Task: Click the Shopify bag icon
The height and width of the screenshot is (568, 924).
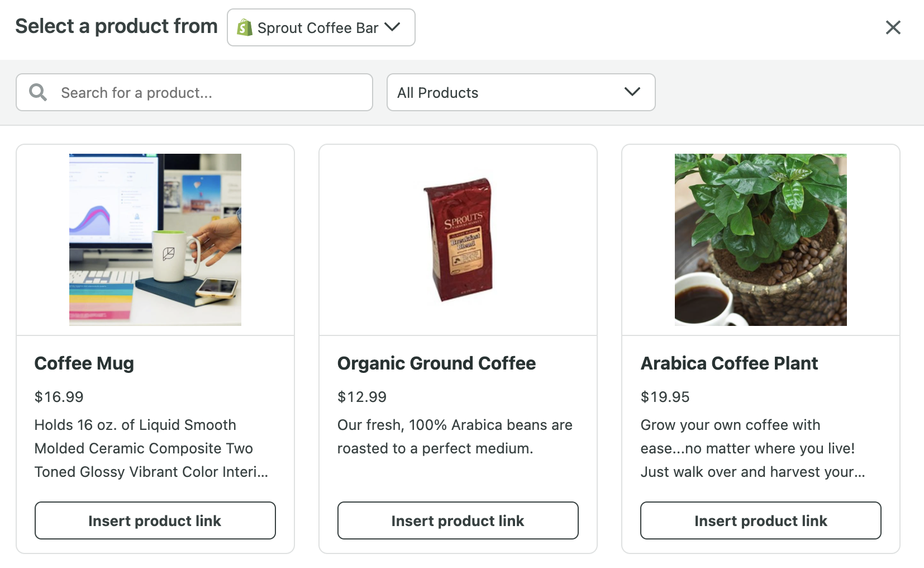Action: 246,26
